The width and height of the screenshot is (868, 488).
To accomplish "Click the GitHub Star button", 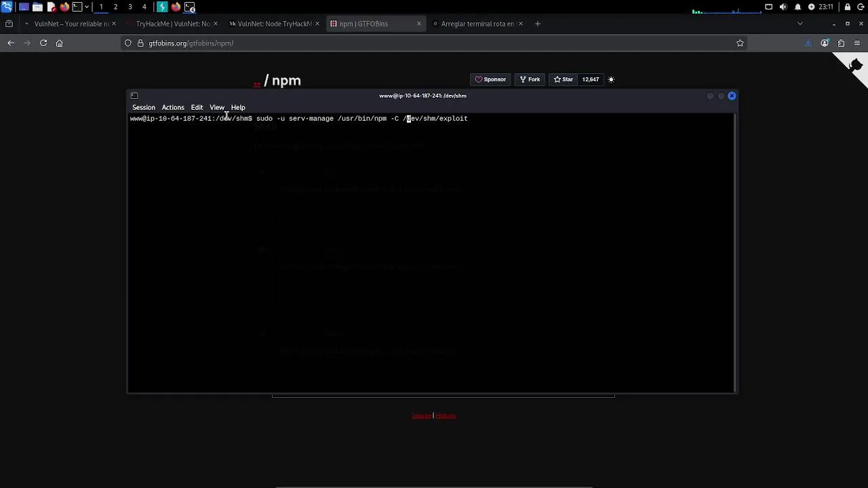I will [563, 79].
